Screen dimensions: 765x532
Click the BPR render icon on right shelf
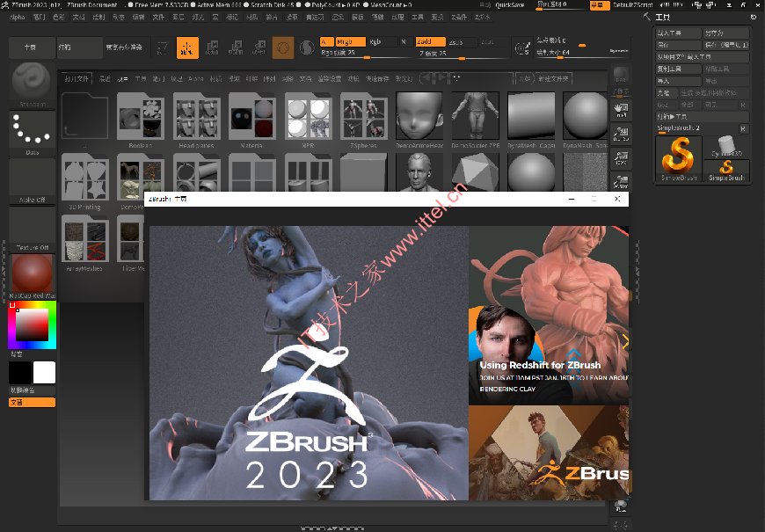pos(621,74)
